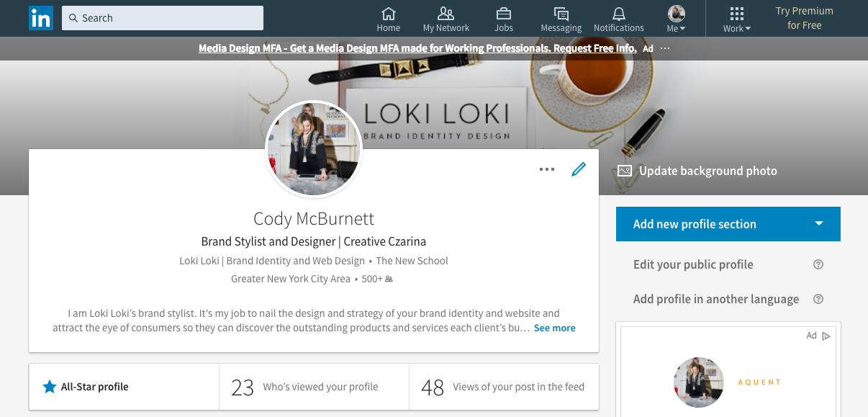Click the number 48 post views
868x417 pixels.
pyautogui.click(x=433, y=387)
